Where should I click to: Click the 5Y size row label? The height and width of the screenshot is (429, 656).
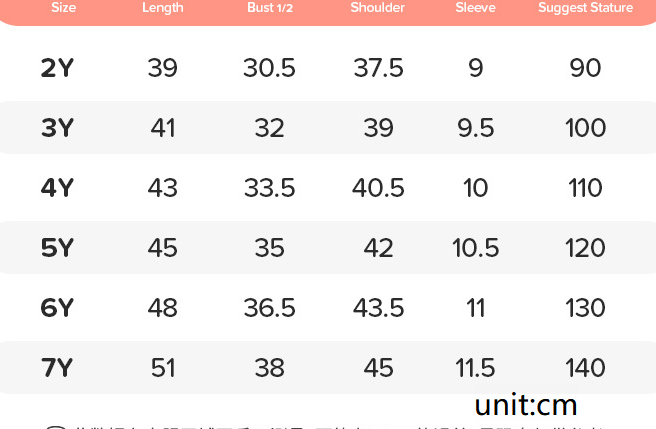(58, 248)
